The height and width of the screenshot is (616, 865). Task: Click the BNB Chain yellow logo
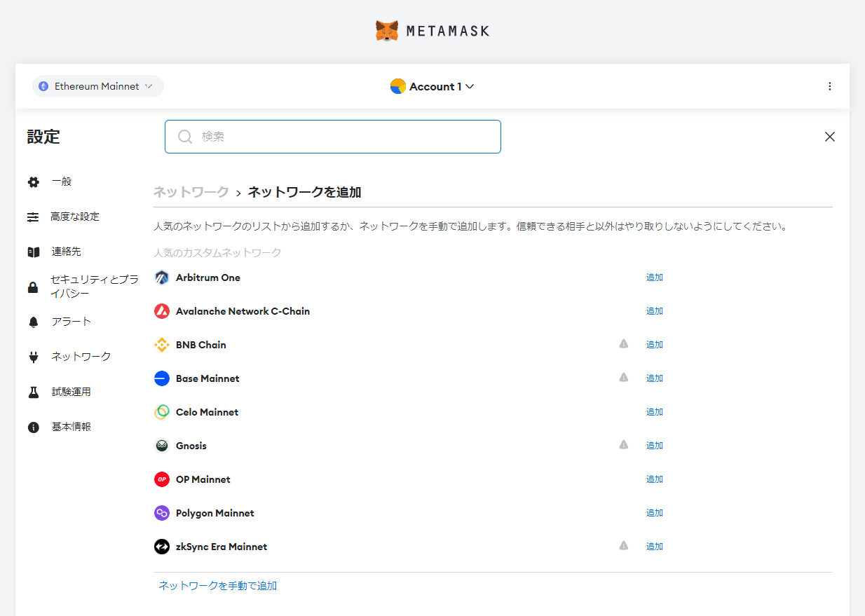click(162, 345)
